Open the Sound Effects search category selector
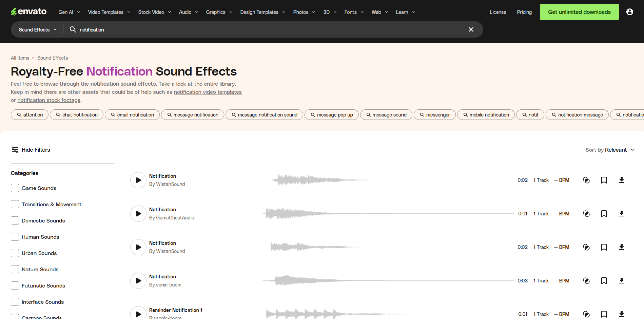The height and width of the screenshot is (319, 644). 37,29
